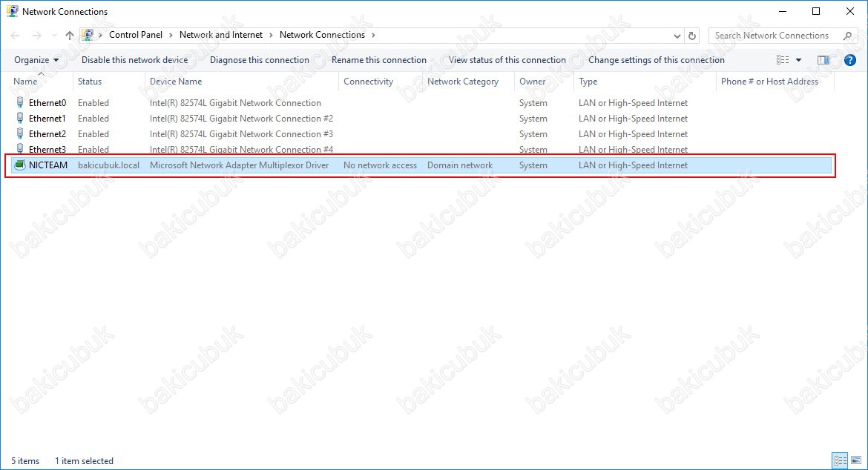
Task: Open the Organize dropdown menu
Action: tap(36, 60)
